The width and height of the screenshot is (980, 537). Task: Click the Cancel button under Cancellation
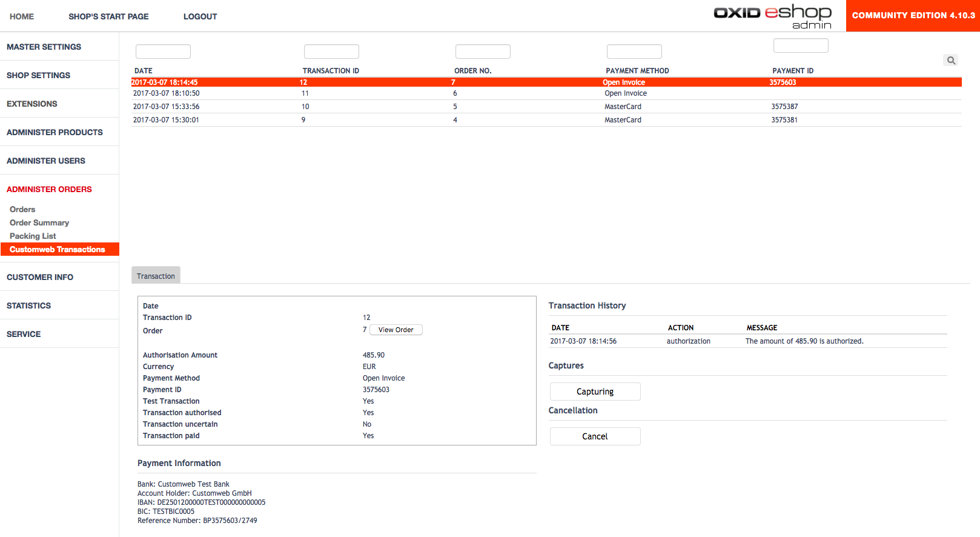tap(595, 436)
